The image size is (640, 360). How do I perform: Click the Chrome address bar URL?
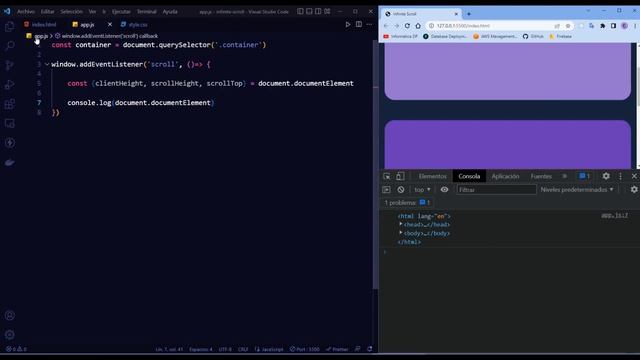click(463, 26)
